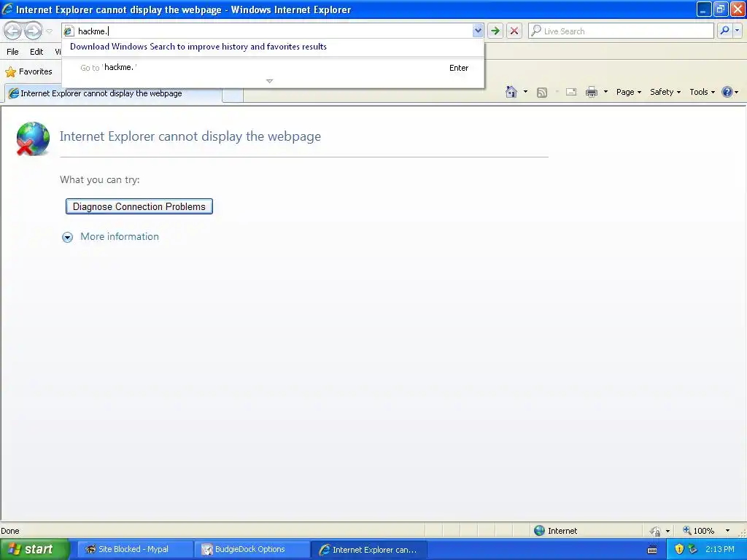This screenshot has width=747, height=560.
Task: Click the red Stop loading button
Action: tap(514, 31)
